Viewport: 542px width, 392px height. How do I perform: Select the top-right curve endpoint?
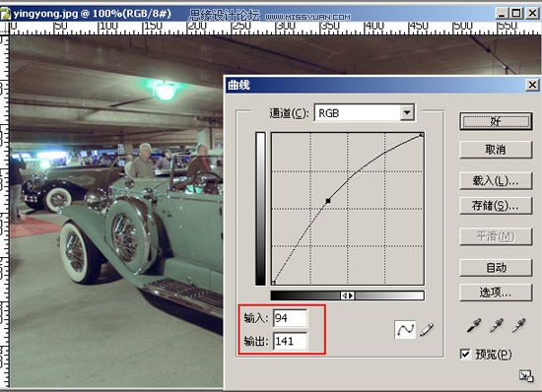(x=422, y=134)
